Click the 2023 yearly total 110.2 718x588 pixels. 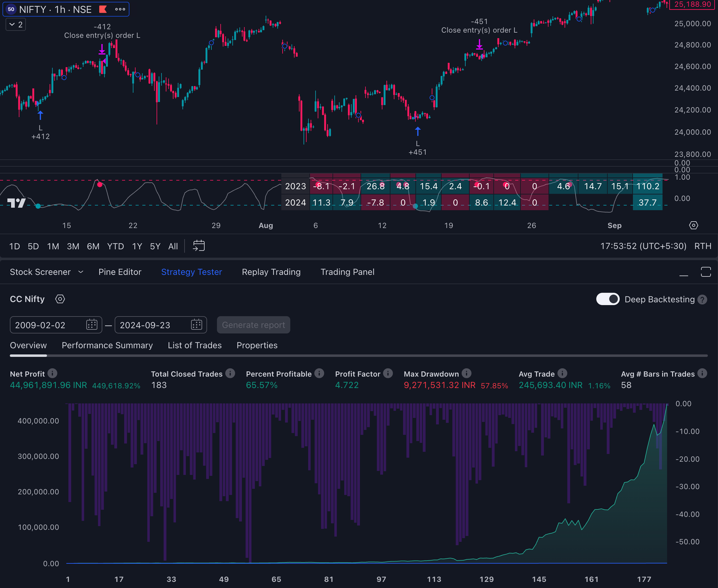(648, 186)
